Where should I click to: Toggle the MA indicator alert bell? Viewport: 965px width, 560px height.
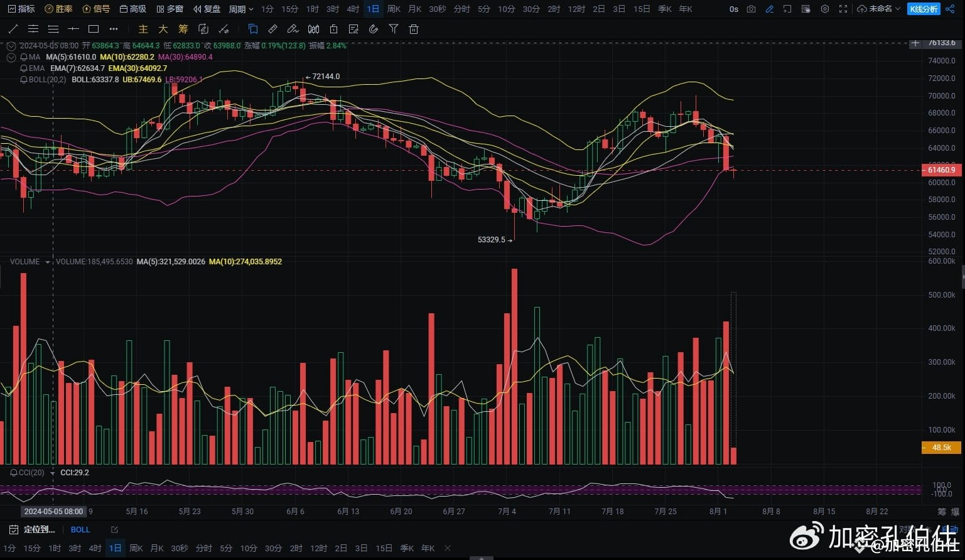tap(24, 57)
